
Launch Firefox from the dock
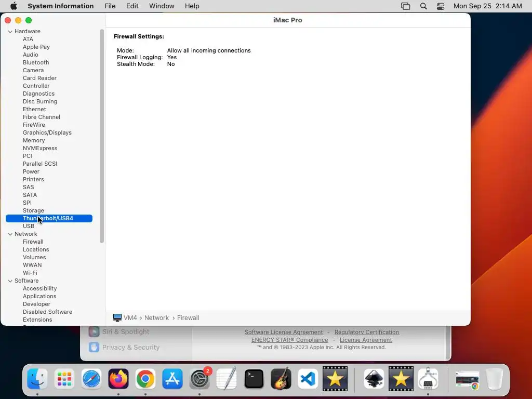tap(118, 379)
